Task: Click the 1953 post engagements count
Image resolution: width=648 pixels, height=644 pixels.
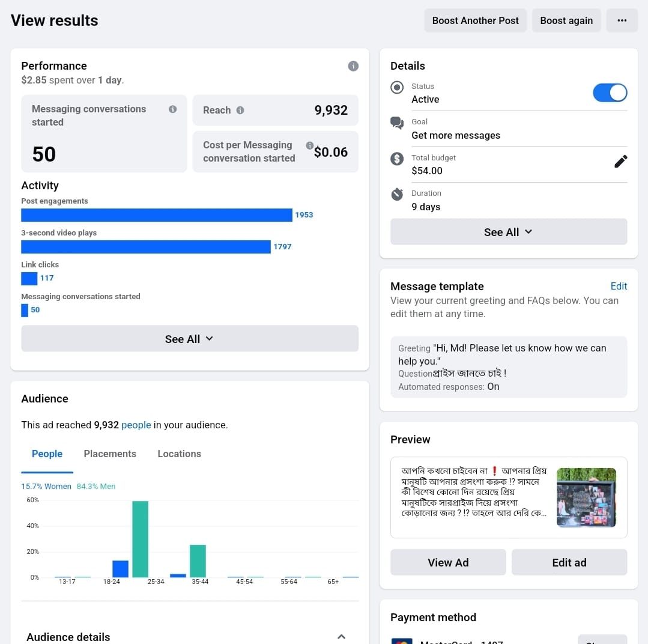Action: pyautogui.click(x=304, y=215)
